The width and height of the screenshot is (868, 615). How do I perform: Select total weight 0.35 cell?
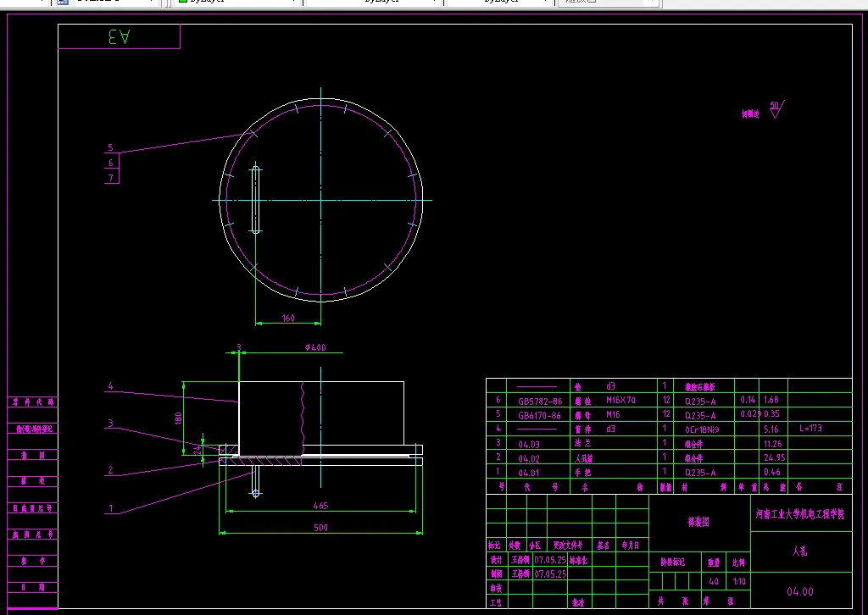point(771,413)
